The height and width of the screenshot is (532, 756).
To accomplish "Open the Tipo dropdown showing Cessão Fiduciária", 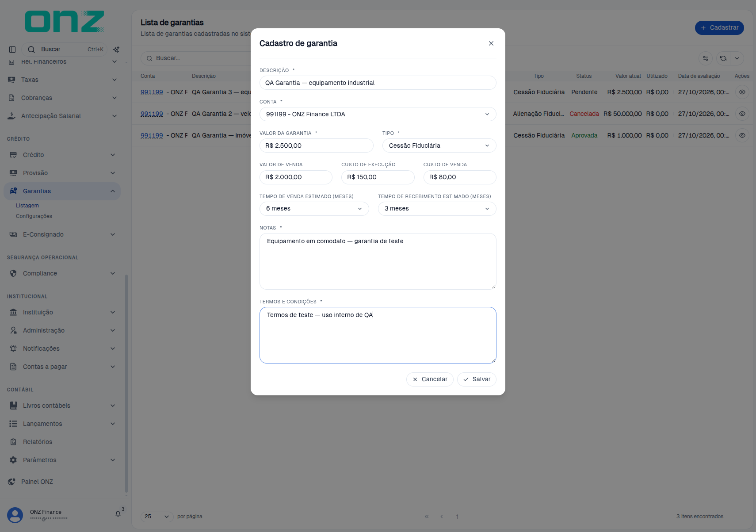I will tap(439, 145).
